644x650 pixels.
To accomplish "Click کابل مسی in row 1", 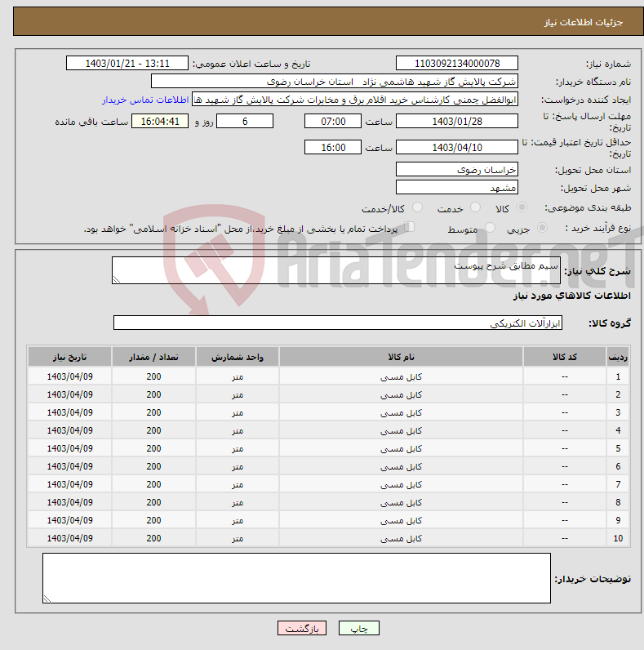I will point(401,376).
